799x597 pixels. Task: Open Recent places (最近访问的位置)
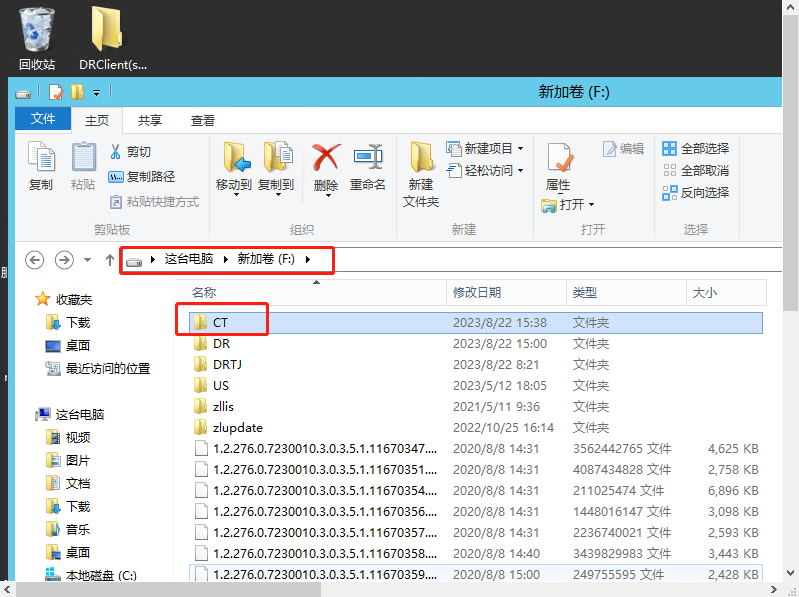(x=98, y=368)
